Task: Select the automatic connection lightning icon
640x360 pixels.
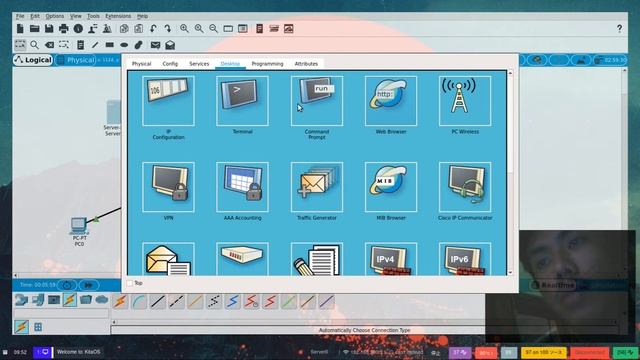Action: tap(120, 302)
